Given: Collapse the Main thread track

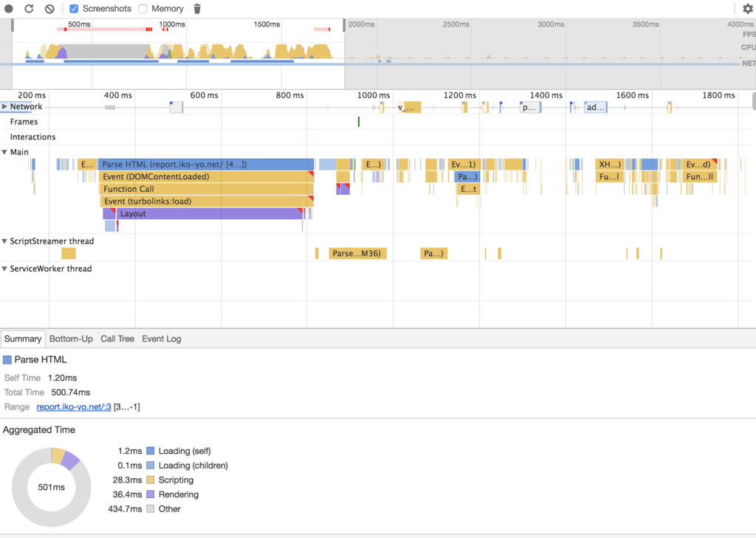Looking at the screenshot, I should click(x=4, y=152).
